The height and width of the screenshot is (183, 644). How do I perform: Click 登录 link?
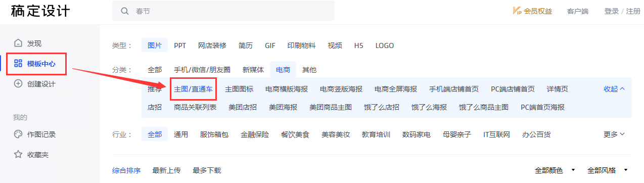point(612,11)
